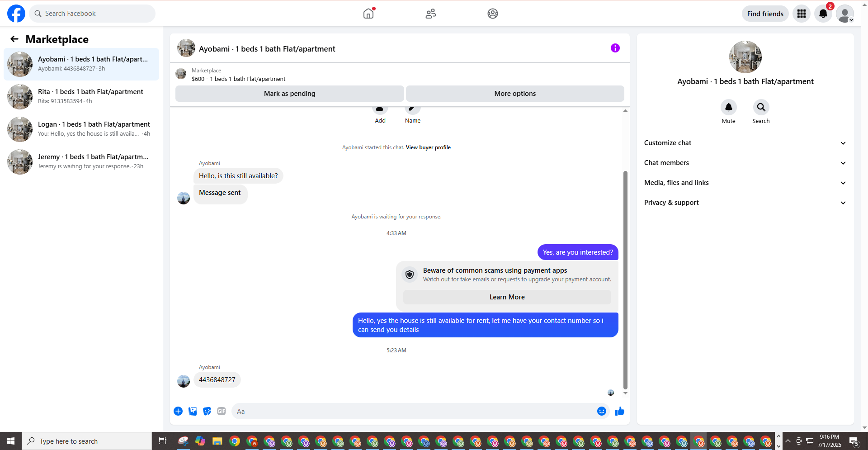This screenshot has width=868, height=450.
Task: Show hidden system tray icons
Action: point(788,441)
